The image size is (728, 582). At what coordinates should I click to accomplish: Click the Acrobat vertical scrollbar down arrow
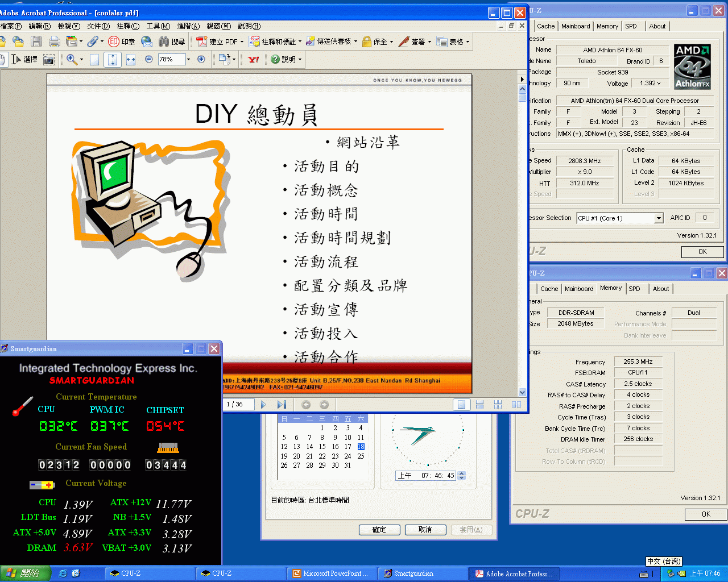(x=522, y=392)
